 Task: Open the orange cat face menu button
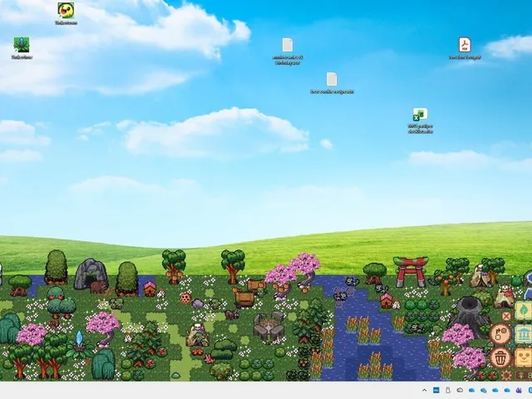point(524,357)
